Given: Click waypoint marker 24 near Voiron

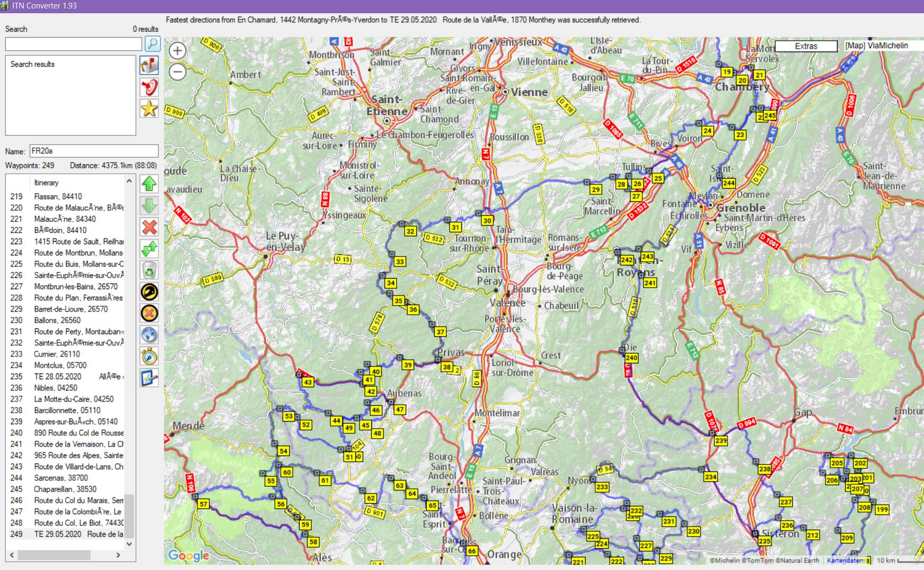Looking at the screenshot, I should coord(707,131).
